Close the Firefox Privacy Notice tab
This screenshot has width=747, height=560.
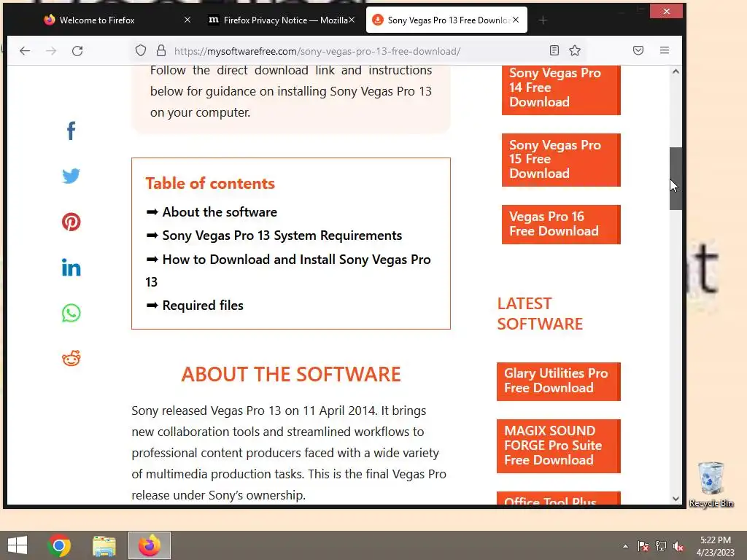click(x=352, y=20)
